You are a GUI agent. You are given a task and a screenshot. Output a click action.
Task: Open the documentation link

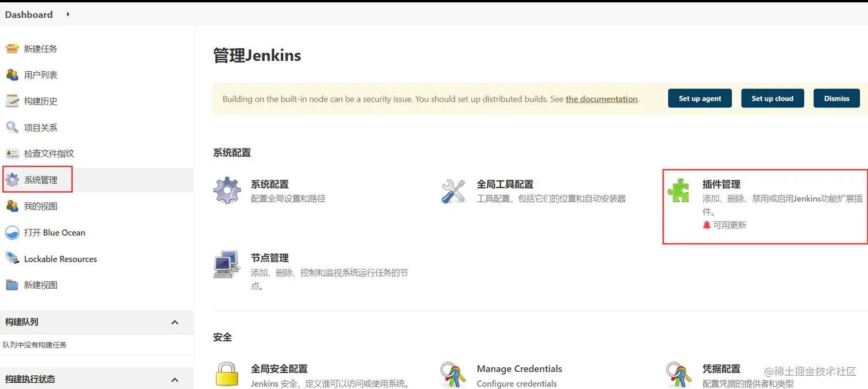601,99
